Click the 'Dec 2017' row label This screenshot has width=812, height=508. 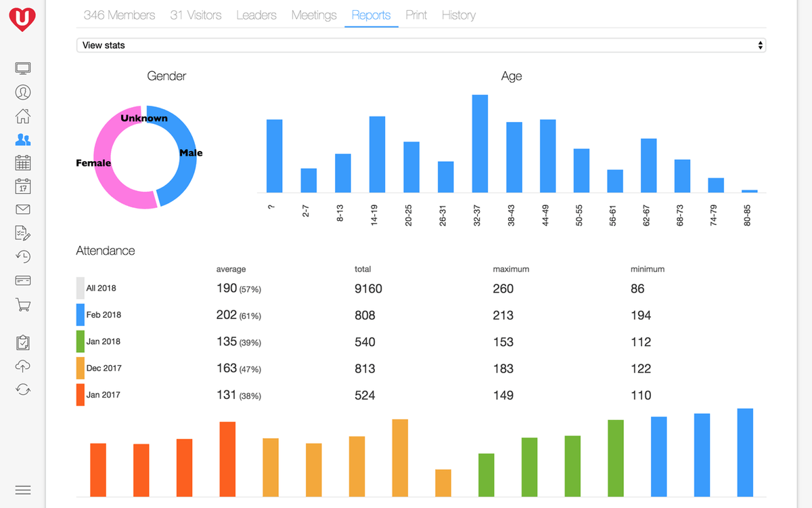click(x=104, y=368)
